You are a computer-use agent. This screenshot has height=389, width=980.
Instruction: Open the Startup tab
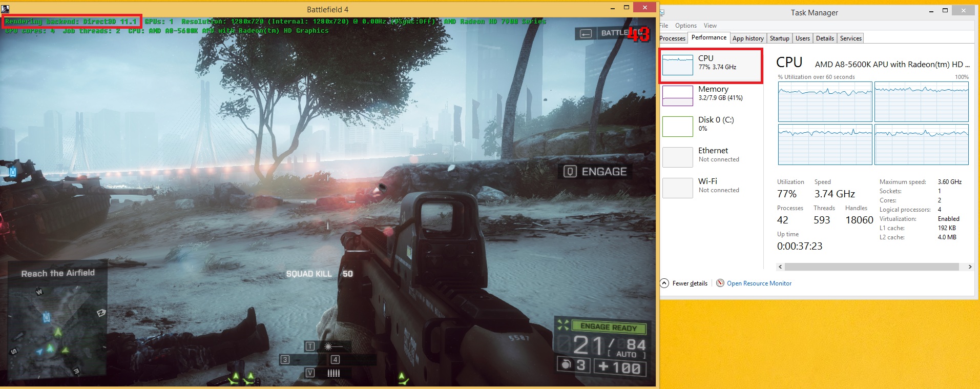(x=779, y=38)
